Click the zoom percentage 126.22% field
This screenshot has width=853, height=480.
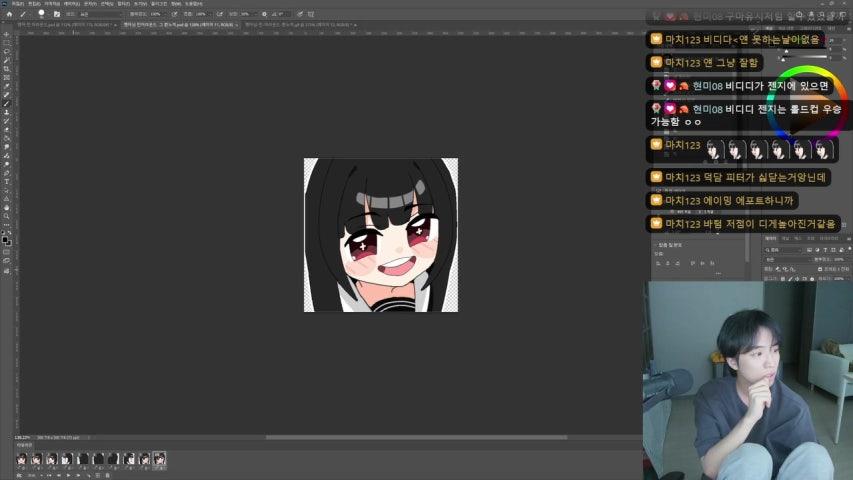22,438
